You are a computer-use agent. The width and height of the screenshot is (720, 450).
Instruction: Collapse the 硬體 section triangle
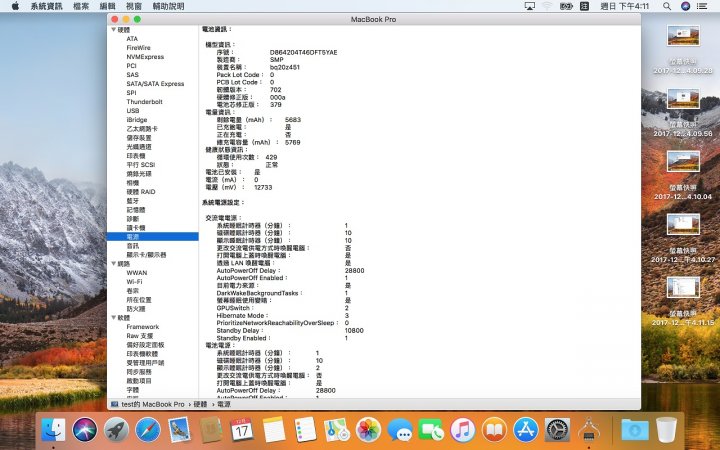coord(113,30)
